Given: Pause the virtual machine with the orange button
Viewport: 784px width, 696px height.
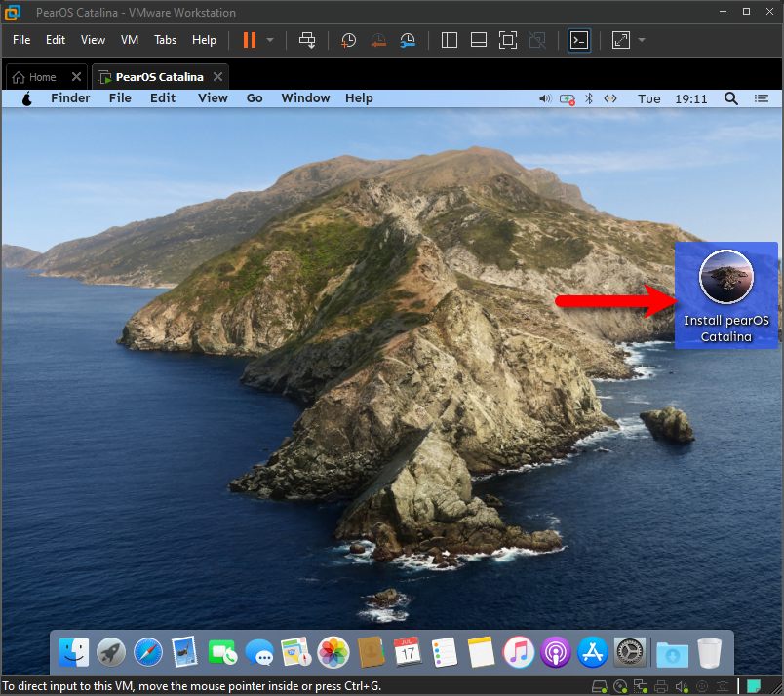Looking at the screenshot, I should [250, 40].
